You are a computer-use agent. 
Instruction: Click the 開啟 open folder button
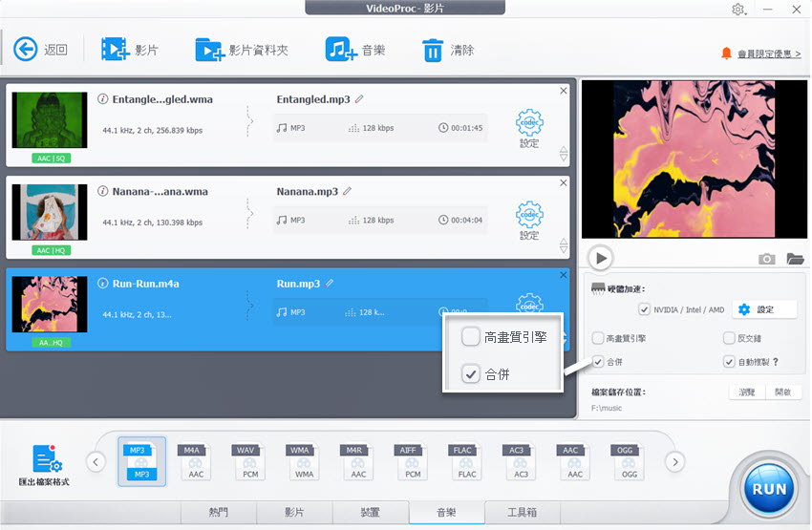(782, 392)
